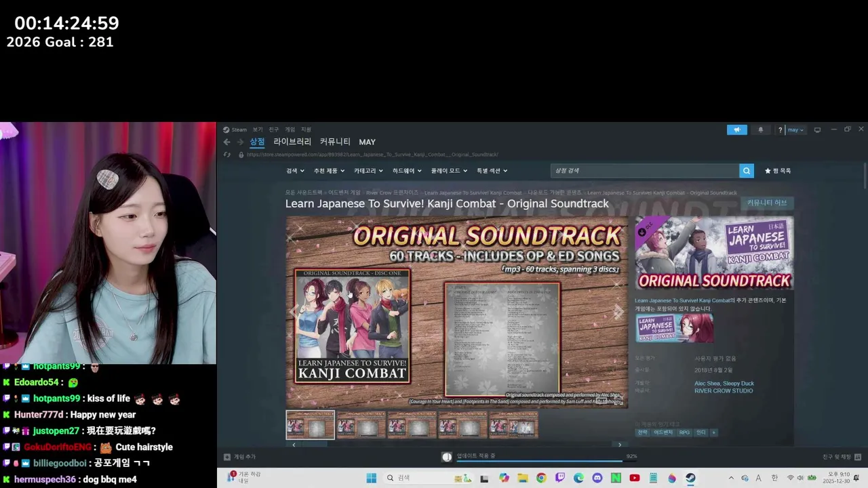Expand the 하드웨어 dropdown
Viewport: 868px width, 488px height.
407,171
